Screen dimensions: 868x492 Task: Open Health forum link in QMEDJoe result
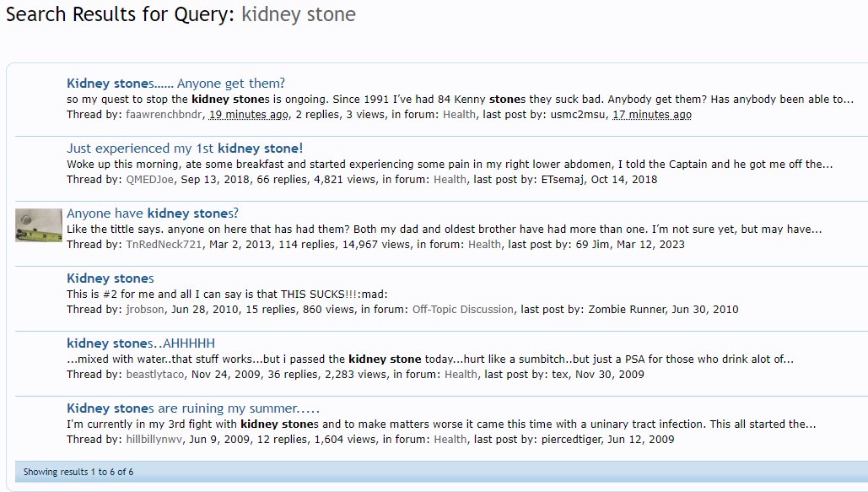pyautogui.click(x=450, y=180)
